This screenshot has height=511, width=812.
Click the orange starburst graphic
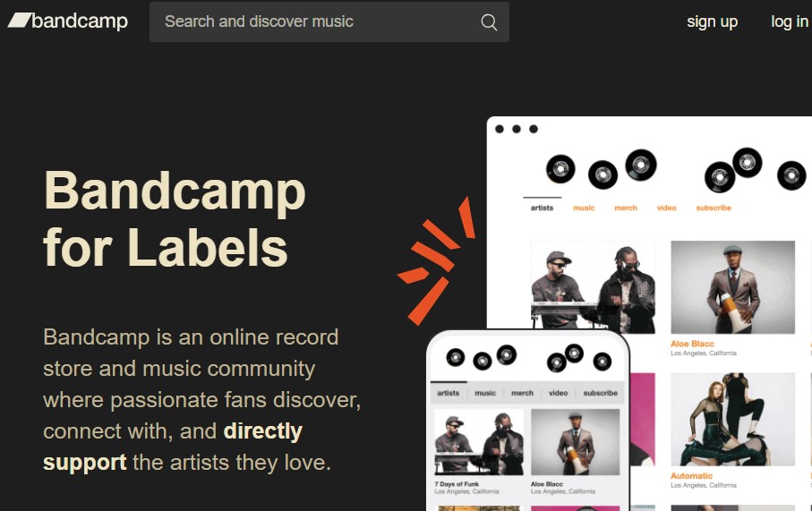point(436,260)
